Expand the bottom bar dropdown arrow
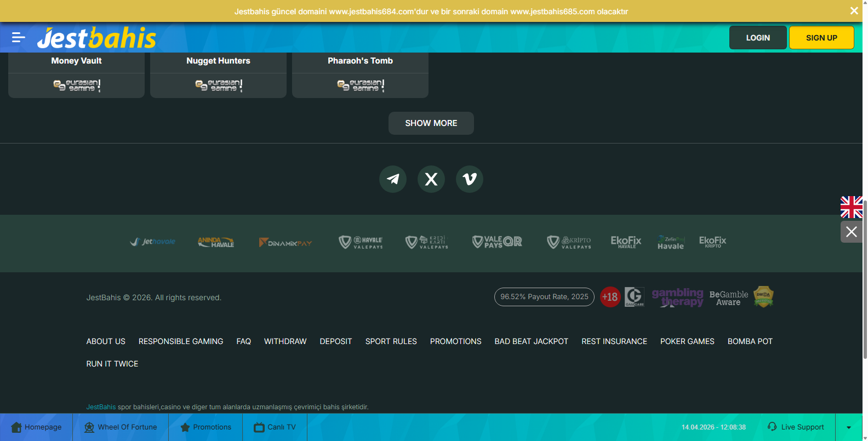Viewport: 868px width, 441px height. pyautogui.click(x=849, y=427)
